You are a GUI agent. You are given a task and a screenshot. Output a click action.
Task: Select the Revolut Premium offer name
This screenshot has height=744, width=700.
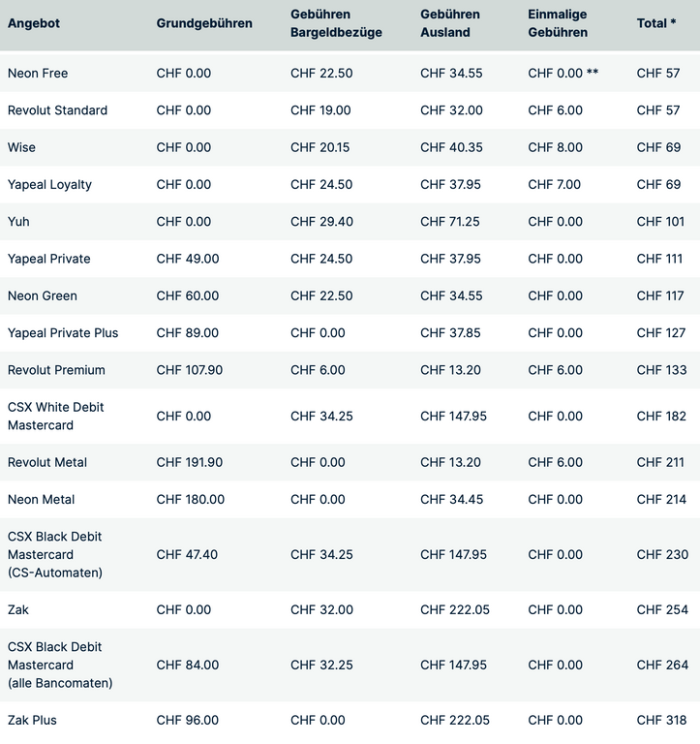56,370
